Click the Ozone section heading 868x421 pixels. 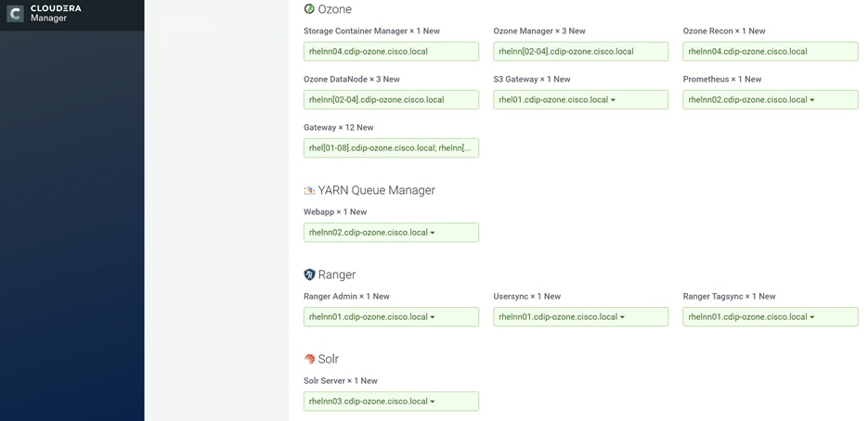click(x=334, y=9)
